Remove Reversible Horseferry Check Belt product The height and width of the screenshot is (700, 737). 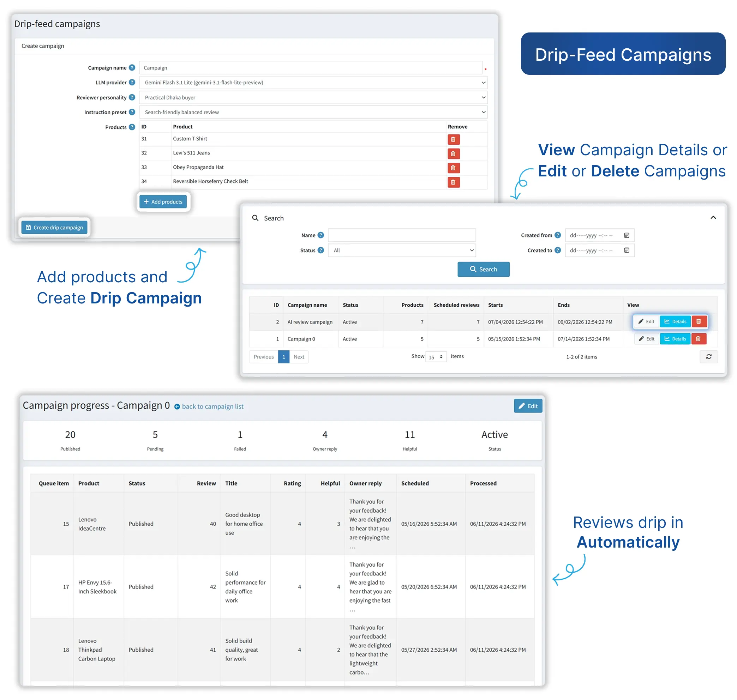453,182
